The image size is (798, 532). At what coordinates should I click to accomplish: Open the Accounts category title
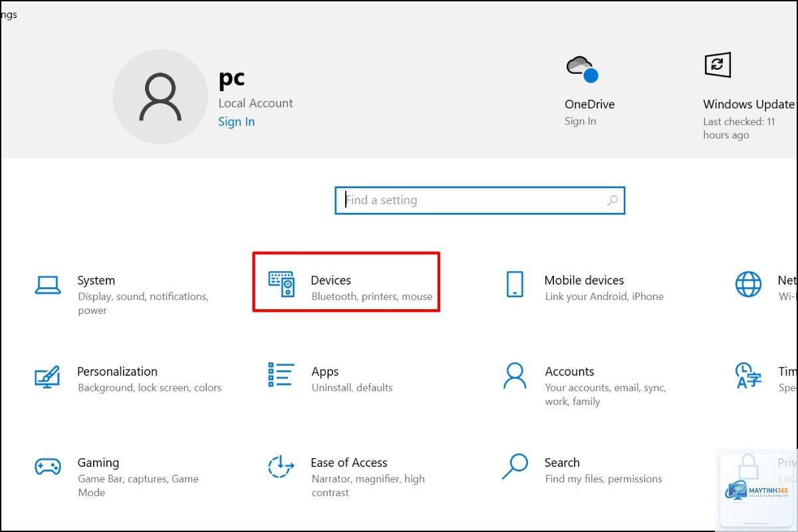tap(569, 372)
